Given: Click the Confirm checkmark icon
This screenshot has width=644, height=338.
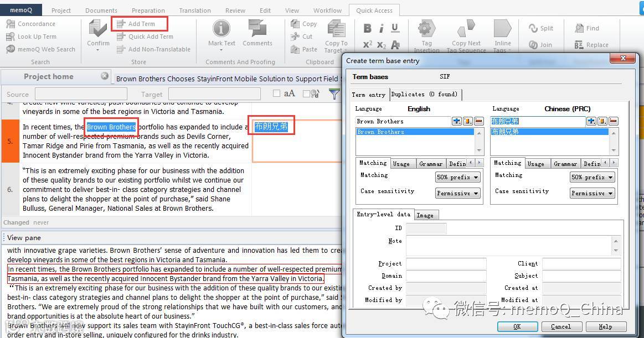Looking at the screenshot, I should pos(98,28).
